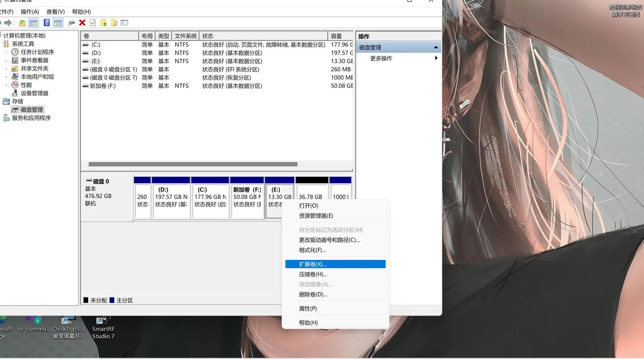Viewport: 644px width, 359px height.
Task: Collapse the 磁盘管理 actions section arrow
Action: coord(436,47)
